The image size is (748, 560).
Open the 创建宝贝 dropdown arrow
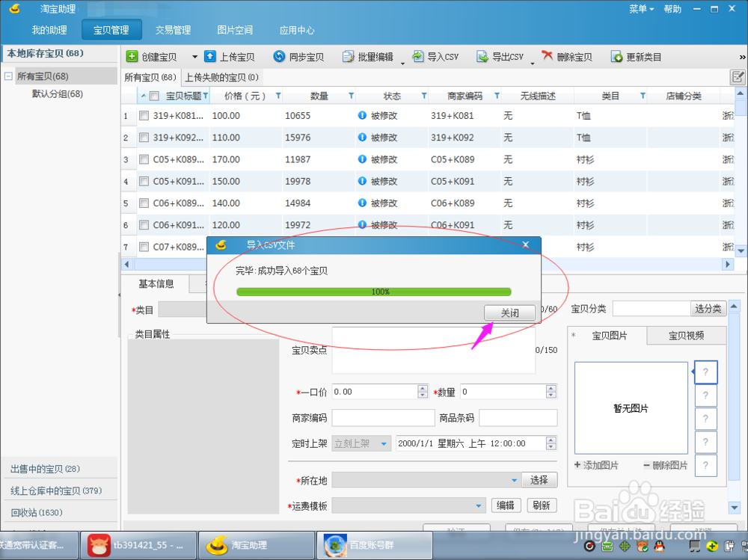click(x=194, y=57)
